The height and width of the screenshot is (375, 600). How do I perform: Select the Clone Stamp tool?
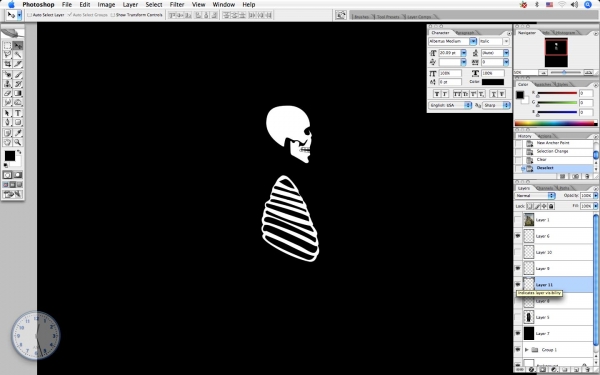click(7, 84)
